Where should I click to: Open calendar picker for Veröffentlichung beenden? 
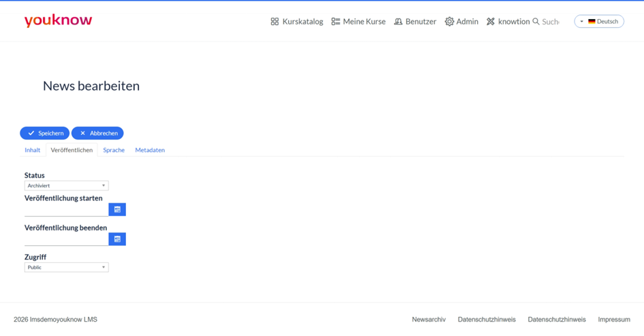point(117,239)
